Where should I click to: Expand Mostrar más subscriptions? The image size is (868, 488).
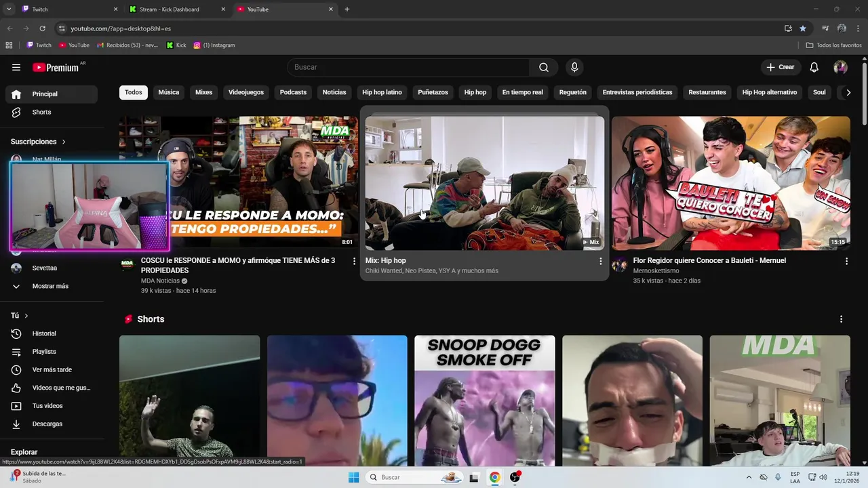(x=52, y=286)
